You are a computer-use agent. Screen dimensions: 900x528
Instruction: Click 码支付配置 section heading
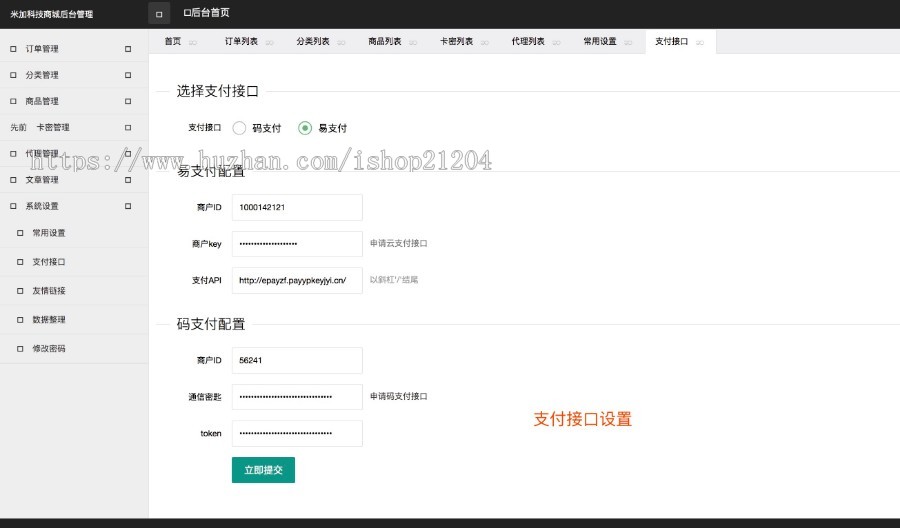coord(211,324)
